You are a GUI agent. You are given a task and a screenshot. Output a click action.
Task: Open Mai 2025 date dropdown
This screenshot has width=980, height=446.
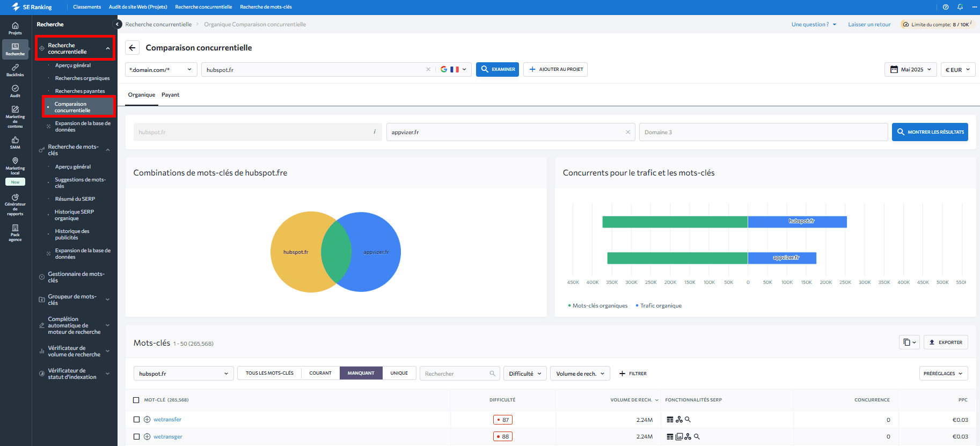tap(911, 70)
